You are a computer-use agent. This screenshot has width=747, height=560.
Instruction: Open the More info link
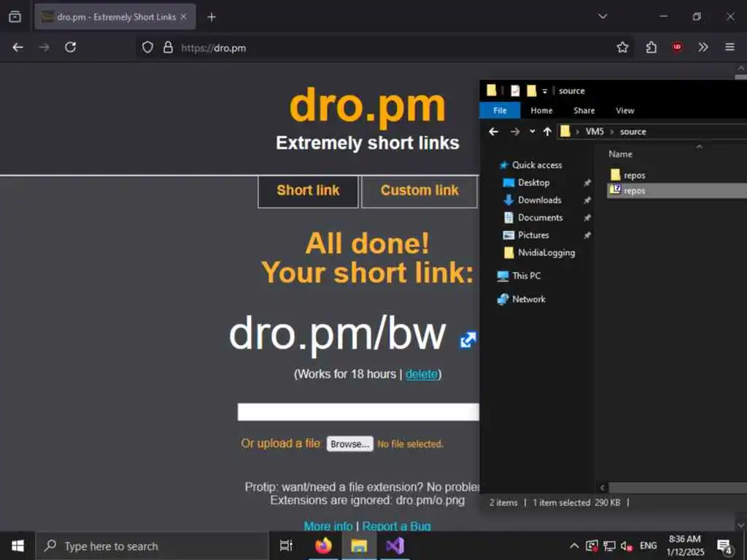[328, 526]
